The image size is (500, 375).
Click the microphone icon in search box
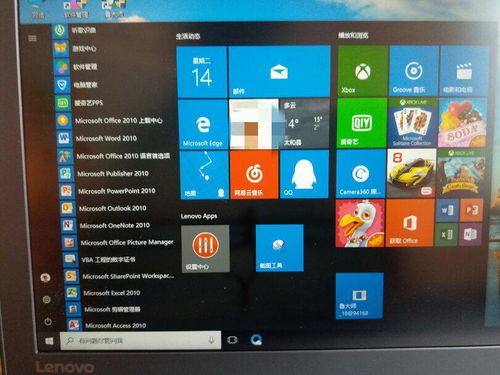(211, 340)
